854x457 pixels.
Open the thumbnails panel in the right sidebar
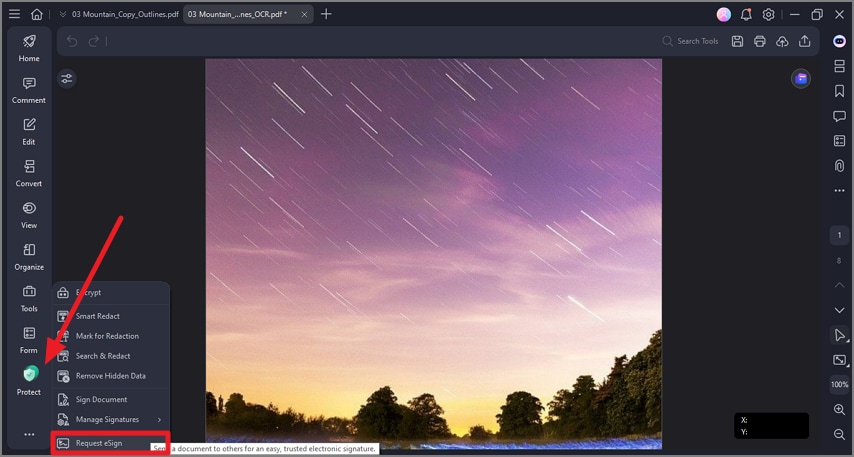point(839,66)
